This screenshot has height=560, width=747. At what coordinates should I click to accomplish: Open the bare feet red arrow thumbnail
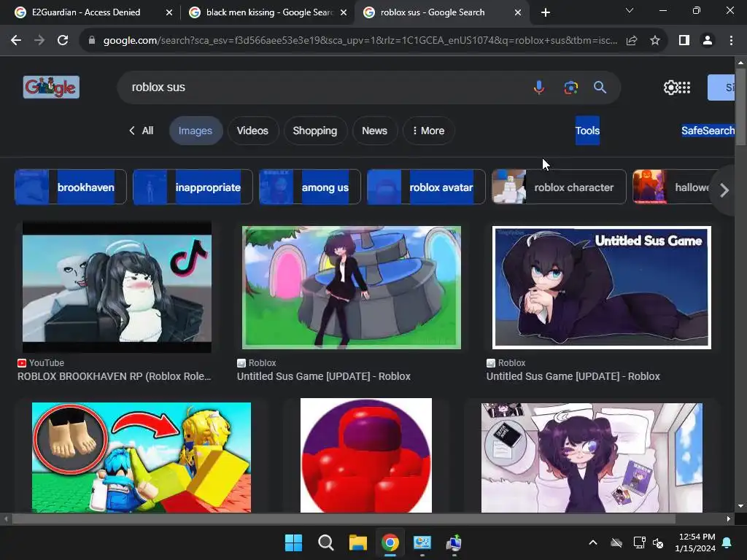click(x=142, y=457)
